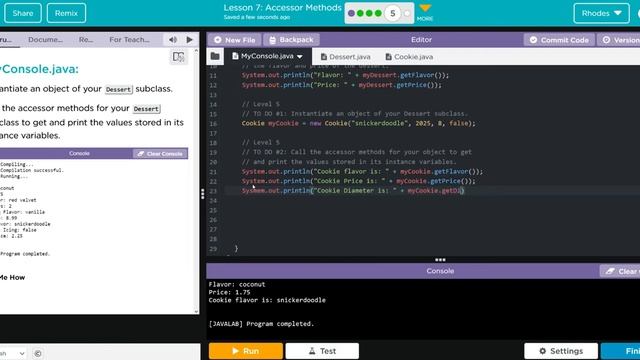640x360 pixels.
Task: Click the Test button
Action: pos(322,351)
